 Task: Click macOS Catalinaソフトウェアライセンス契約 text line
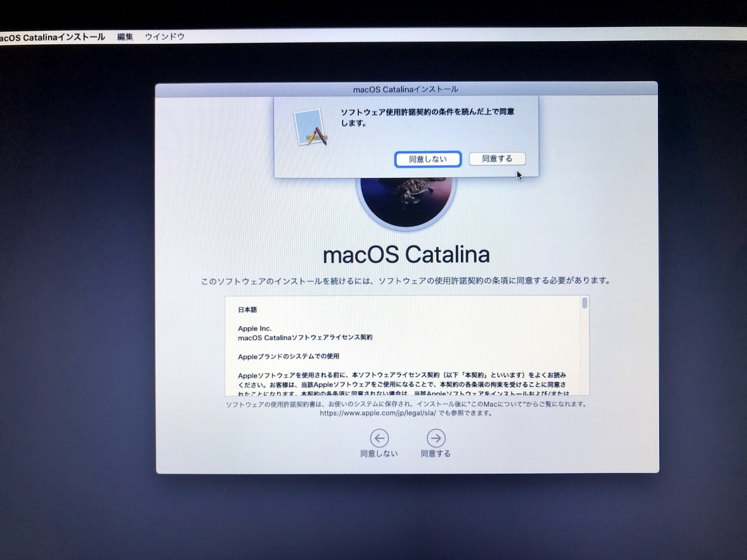pos(305,337)
